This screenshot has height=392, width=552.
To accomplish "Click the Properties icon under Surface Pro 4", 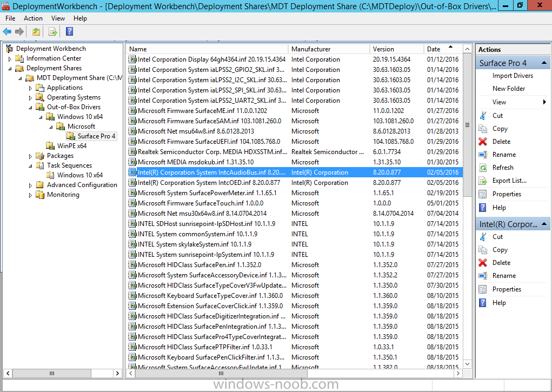I will click(483, 194).
